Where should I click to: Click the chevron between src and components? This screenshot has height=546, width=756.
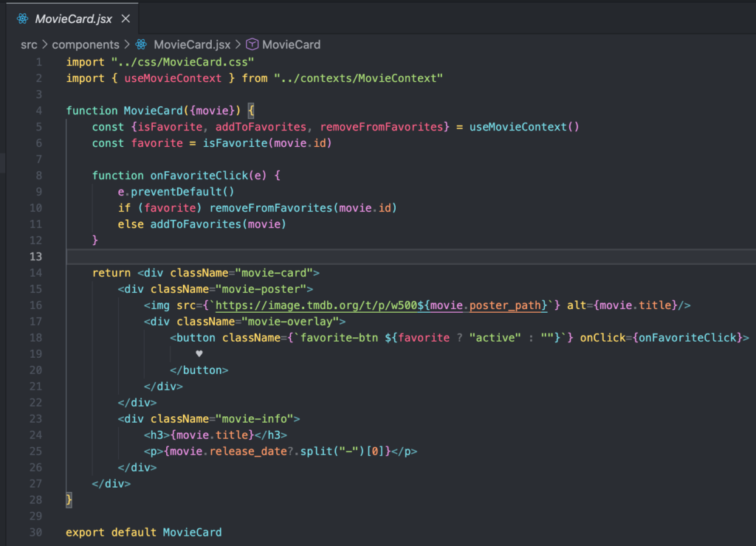pos(44,44)
